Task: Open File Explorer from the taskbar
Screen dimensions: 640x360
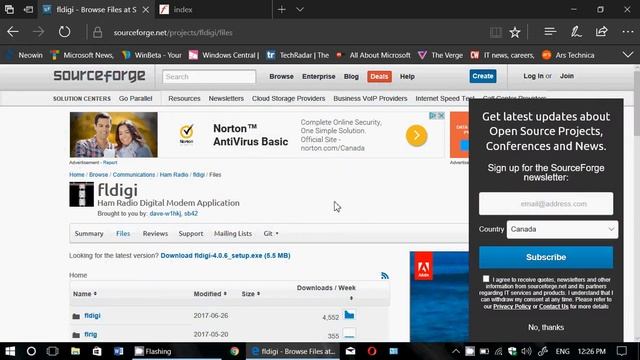Action: [x=76, y=351]
